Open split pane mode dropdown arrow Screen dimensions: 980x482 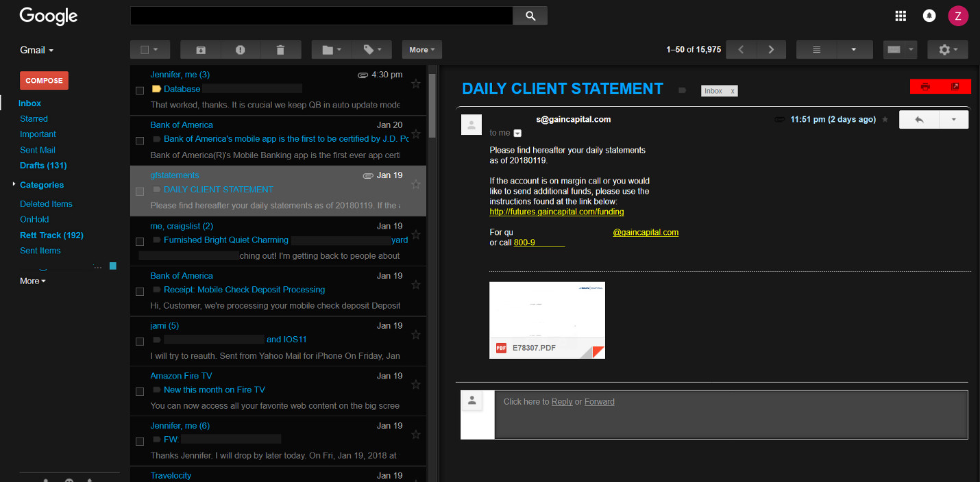tap(853, 49)
